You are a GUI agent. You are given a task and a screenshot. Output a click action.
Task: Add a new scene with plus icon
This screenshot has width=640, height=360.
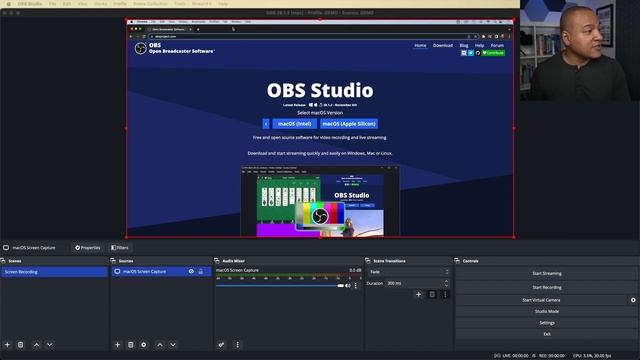tap(7, 345)
